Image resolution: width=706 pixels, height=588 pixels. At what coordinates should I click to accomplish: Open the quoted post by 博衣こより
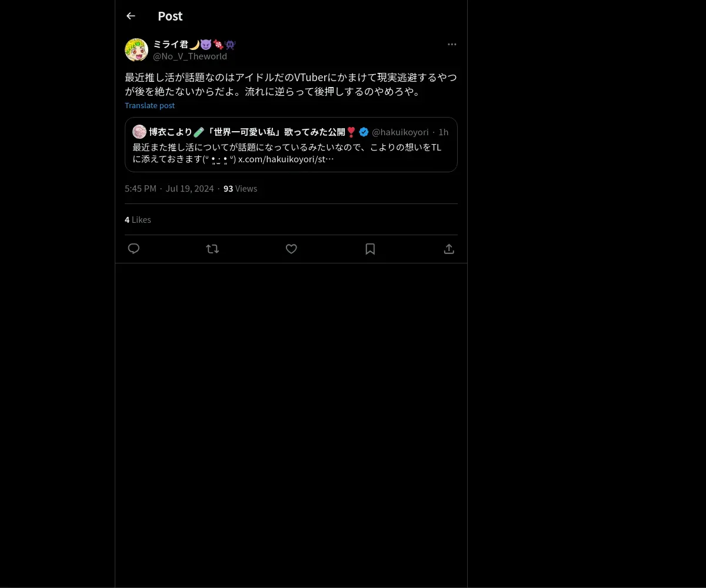click(x=291, y=145)
